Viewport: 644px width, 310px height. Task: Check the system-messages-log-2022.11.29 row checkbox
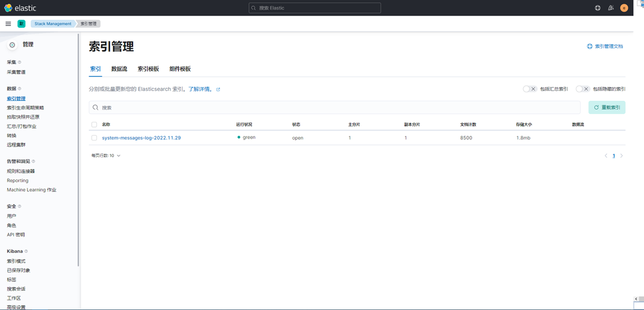click(95, 138)
